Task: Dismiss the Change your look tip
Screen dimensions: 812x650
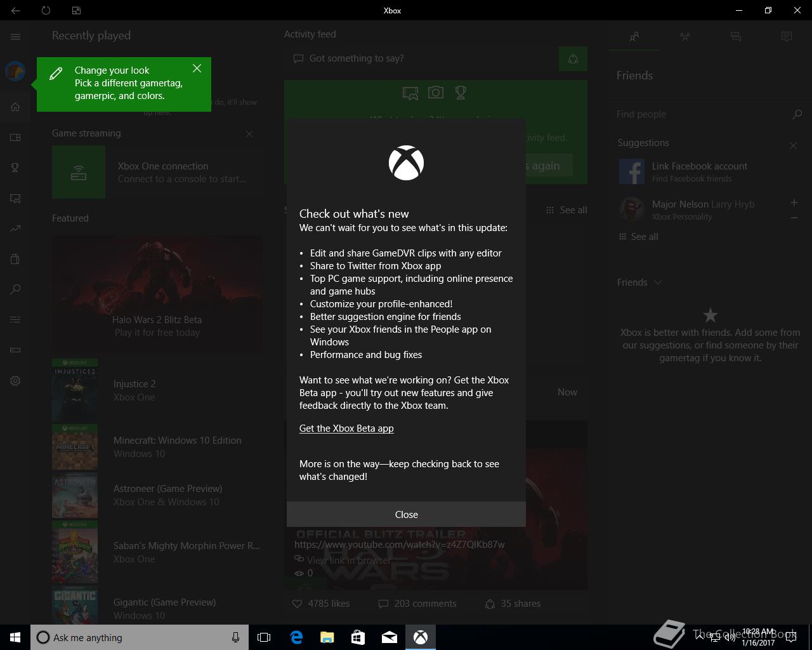Action: (x=197, y=69)
